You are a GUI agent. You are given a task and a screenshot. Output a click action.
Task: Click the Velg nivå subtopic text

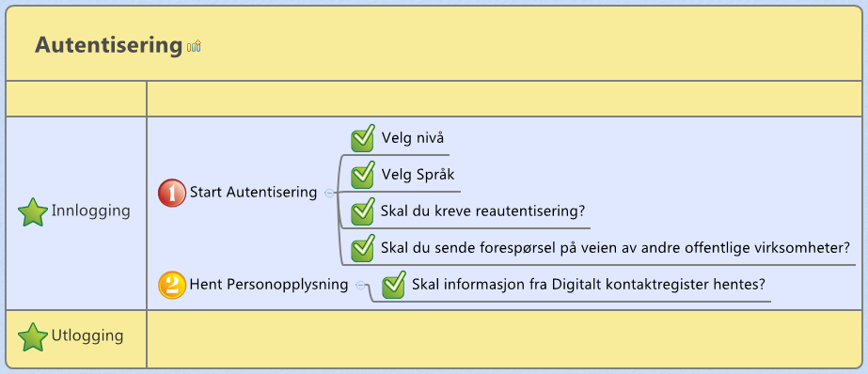click(x=413, y=138)
